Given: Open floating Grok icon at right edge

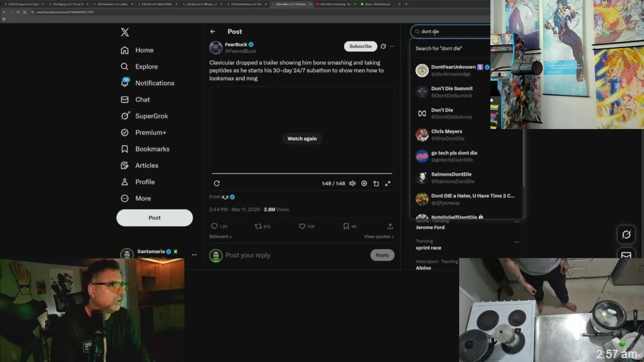Looking at the screenshot, I should [626, 234].
